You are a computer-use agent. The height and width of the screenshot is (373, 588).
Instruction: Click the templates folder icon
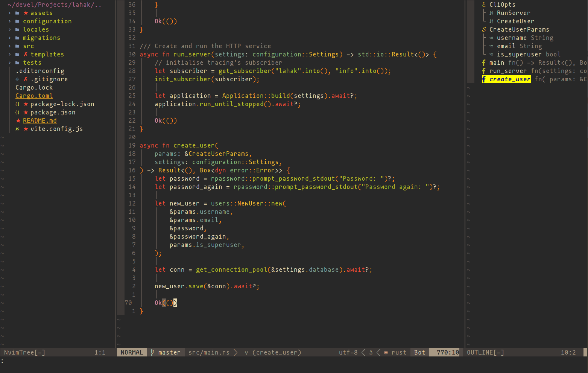coord(17,55)
